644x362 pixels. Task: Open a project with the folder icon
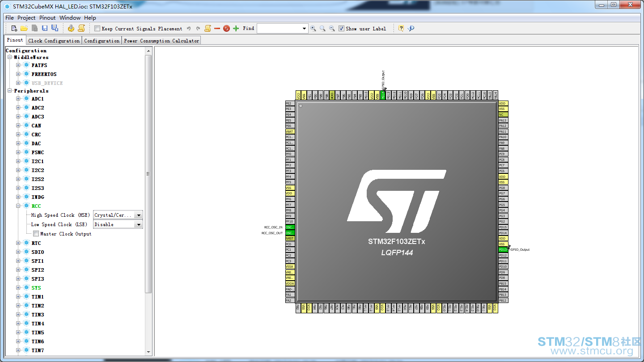pos(24,29)
